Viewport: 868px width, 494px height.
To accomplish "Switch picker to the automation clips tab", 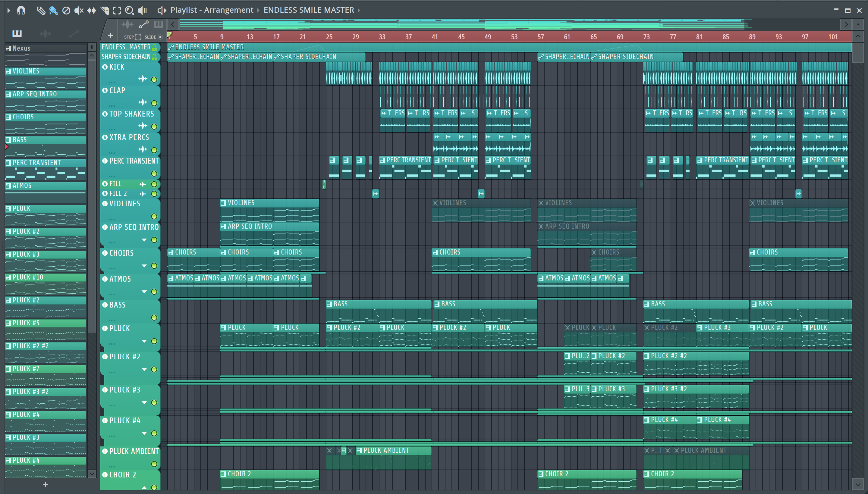I will [x=74, y=33].
